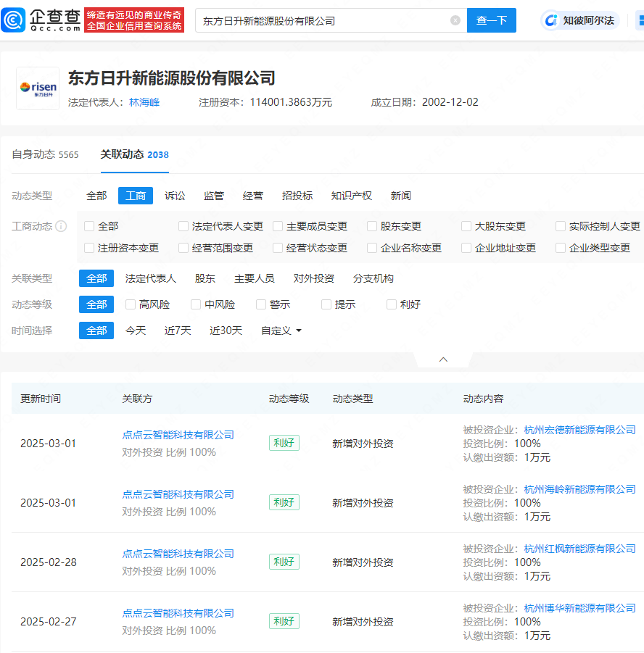Open 点点云智能科技有限公司 link in 2025-02-27 row
This screenshot has width=644, height=653.
click(178, 613)
